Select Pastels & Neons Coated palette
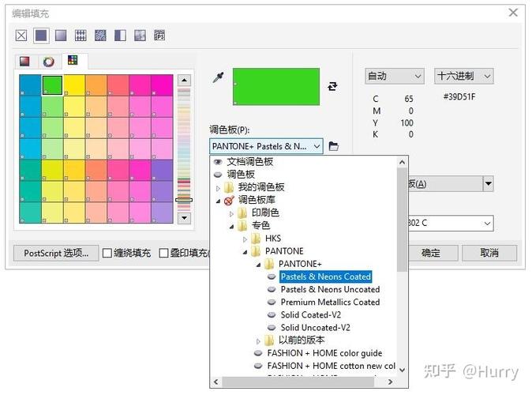The height and width of the screenshot is (395, 532). (x=326, y=276)
